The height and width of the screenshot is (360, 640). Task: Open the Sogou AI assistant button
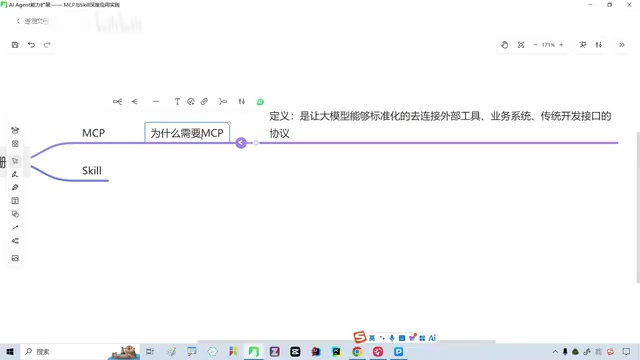[x=432, y=338]
